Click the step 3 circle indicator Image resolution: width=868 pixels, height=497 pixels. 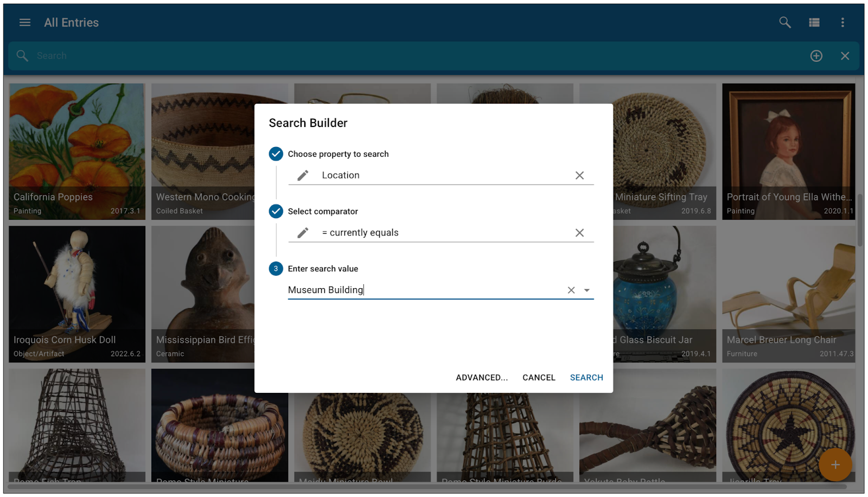[x=276, y=269]
